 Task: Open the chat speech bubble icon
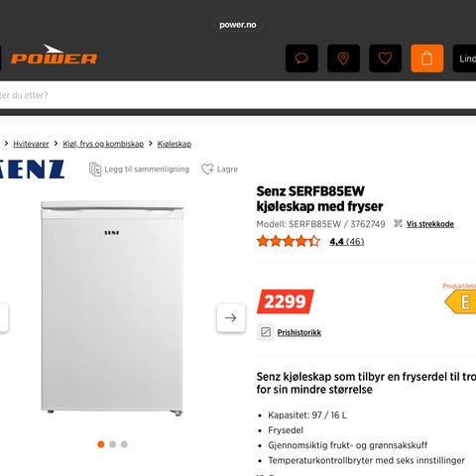tap(301, 59)
